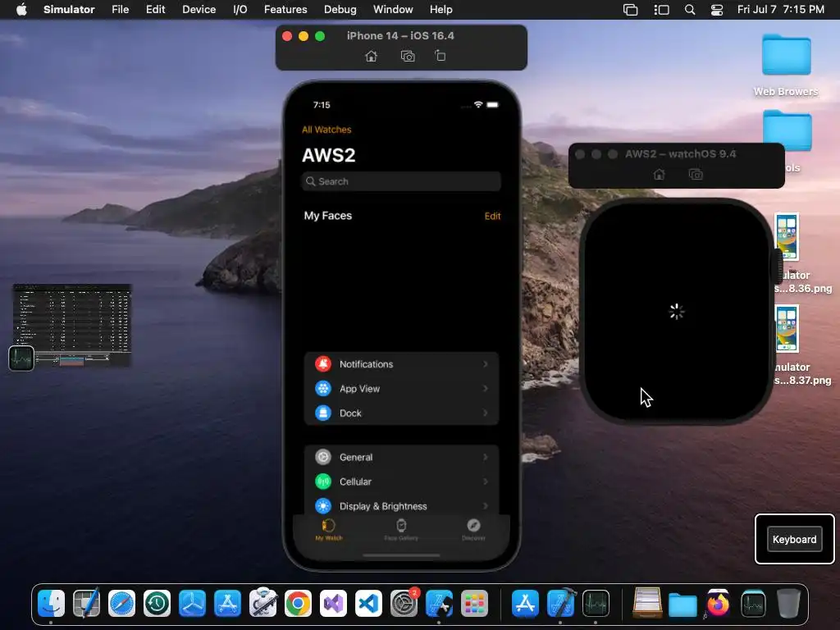Viewport: 840px width, 630px height.
Task: Tap the gray General gear icon
Action: (323, 457)
